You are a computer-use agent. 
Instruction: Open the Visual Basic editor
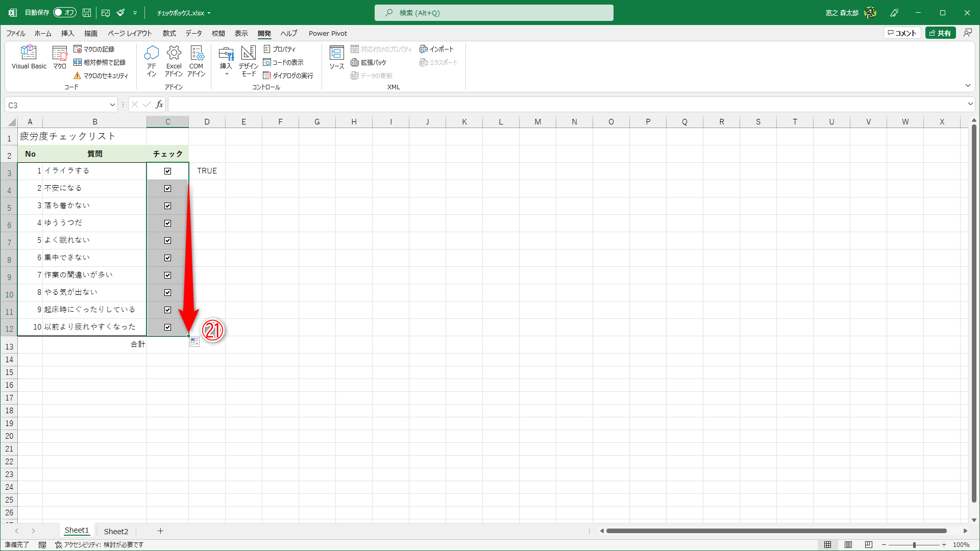[x=29, y=57]
